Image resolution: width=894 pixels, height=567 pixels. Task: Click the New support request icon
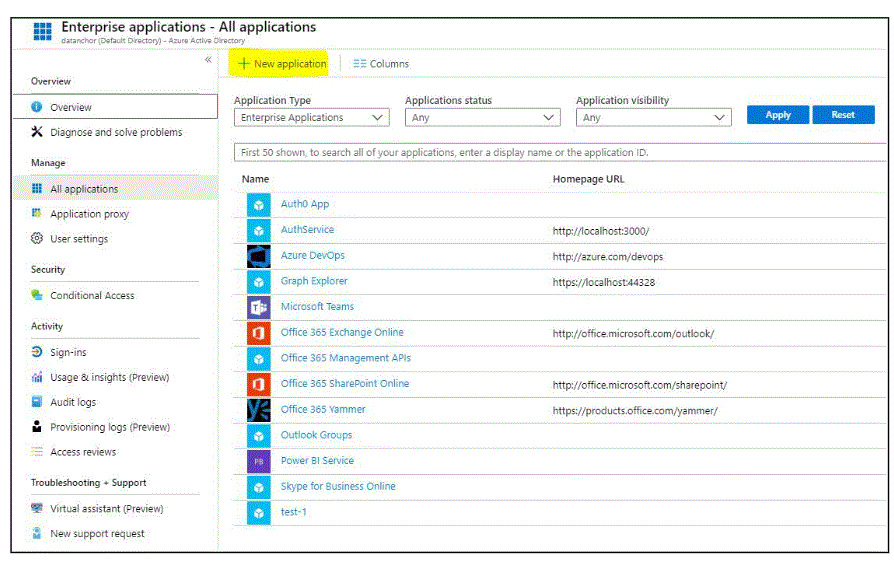coord(36,533)
